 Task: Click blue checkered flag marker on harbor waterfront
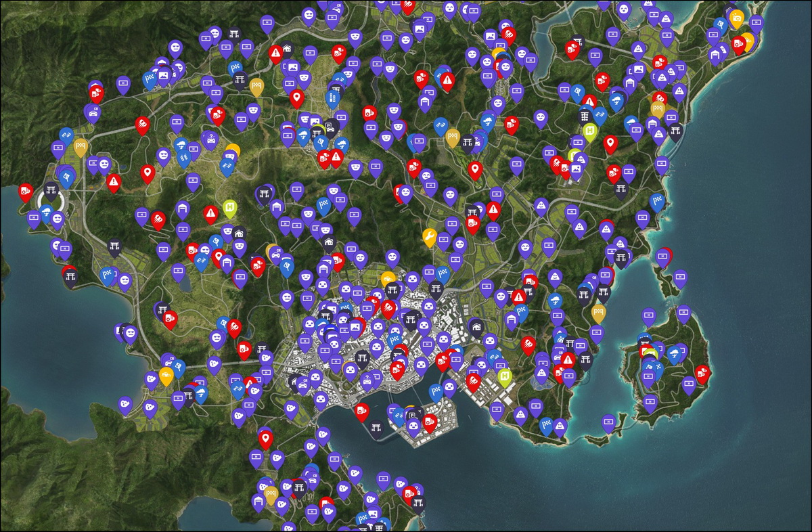[x=435, y=392]
